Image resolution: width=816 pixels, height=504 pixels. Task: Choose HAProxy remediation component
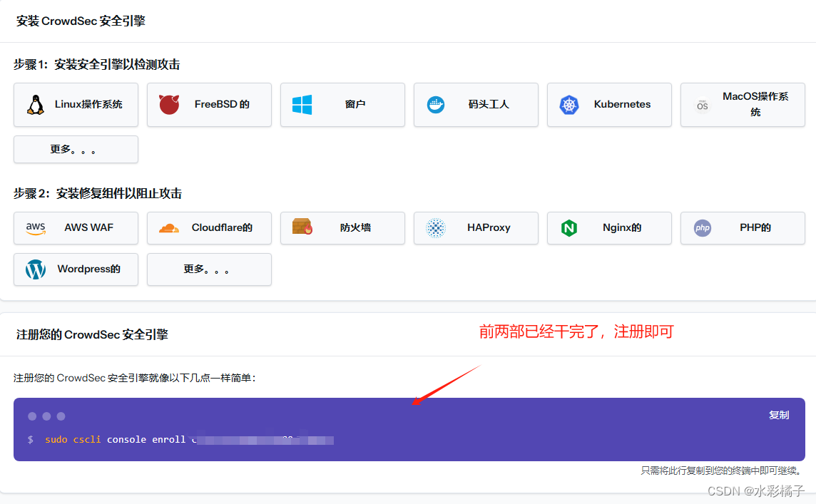pyautogui.click(x=476, y=228)
